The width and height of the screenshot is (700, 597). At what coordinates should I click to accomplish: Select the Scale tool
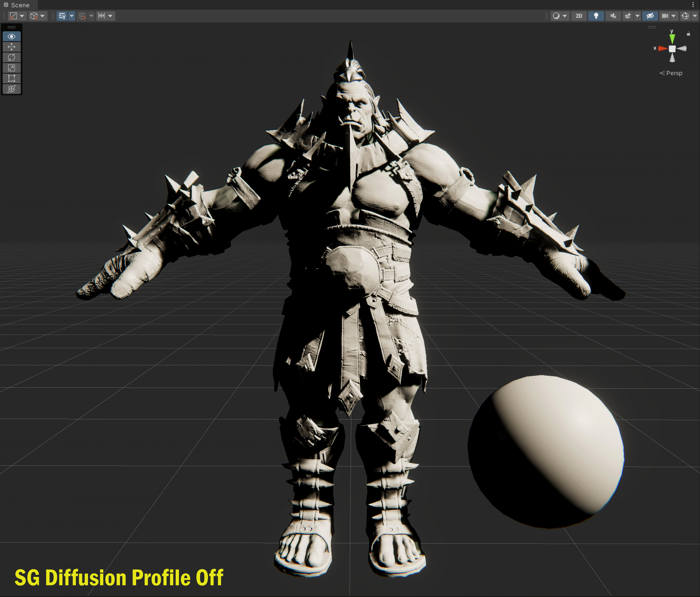click(x=12, y=68)
